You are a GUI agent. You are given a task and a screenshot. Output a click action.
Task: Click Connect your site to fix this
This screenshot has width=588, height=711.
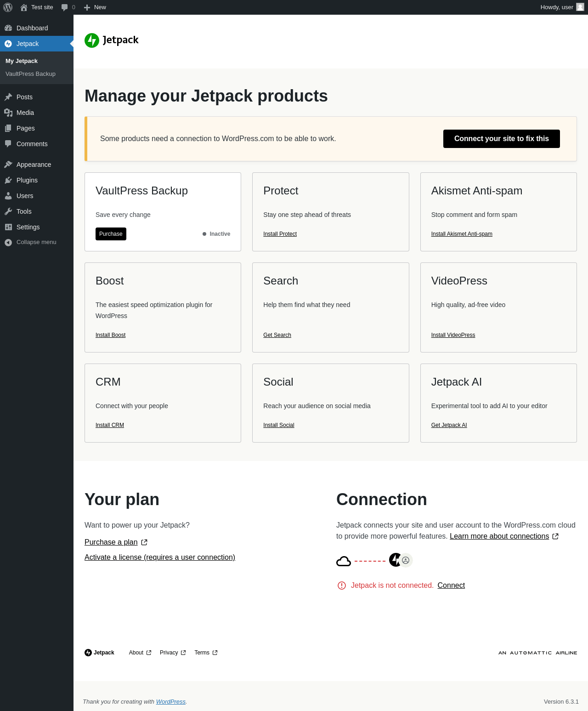click(x=501, y=139)
